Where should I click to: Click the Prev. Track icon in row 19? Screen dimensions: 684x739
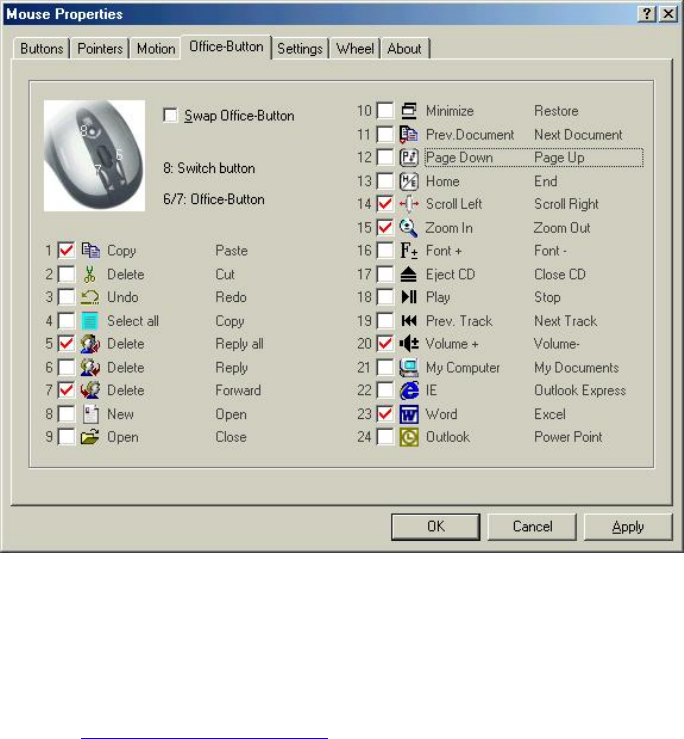click(409, 320)
